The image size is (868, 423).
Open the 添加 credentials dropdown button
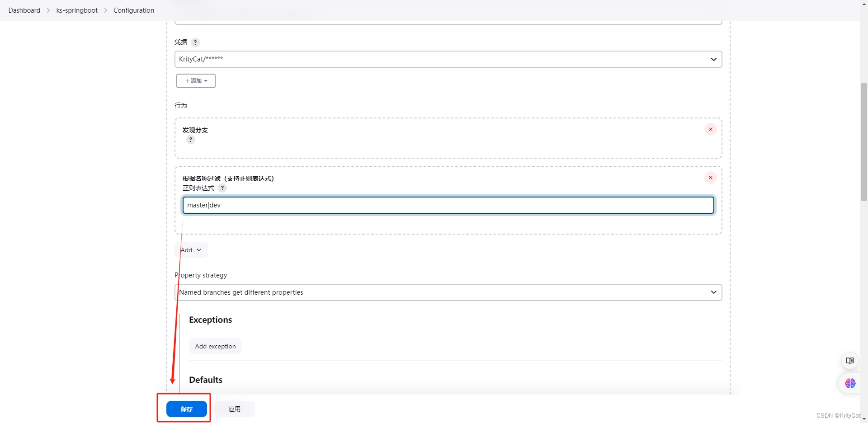click(196, 81)
